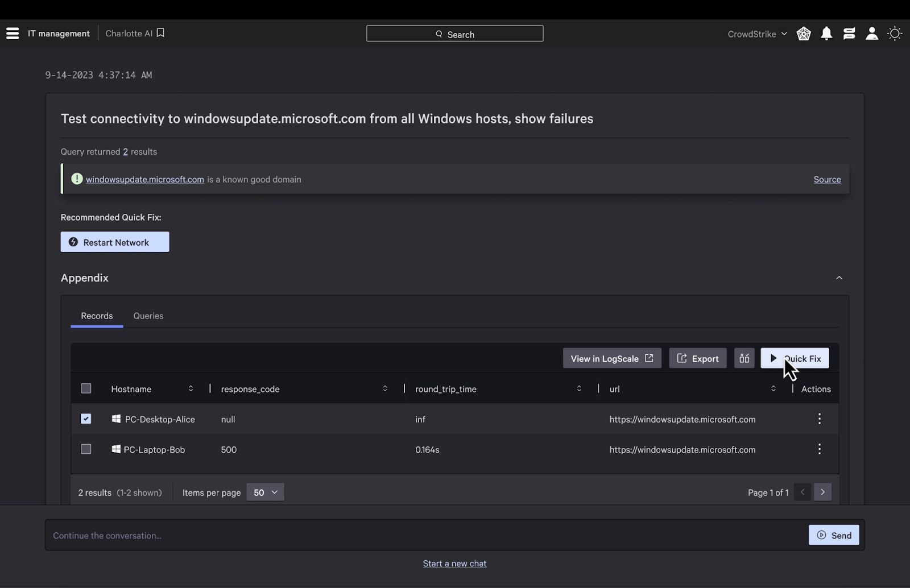Toggle the light/dark theme sun icon

pyautogui.click(x=895, y=34)
